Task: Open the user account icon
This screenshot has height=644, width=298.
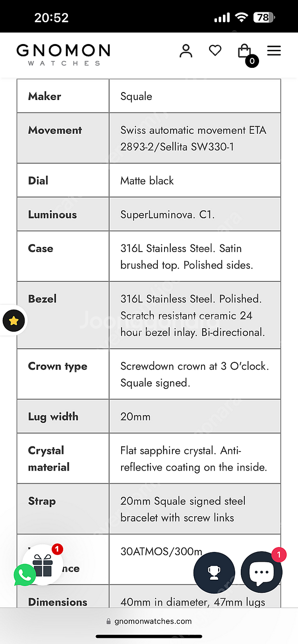Action: click(x=186, y=51)
